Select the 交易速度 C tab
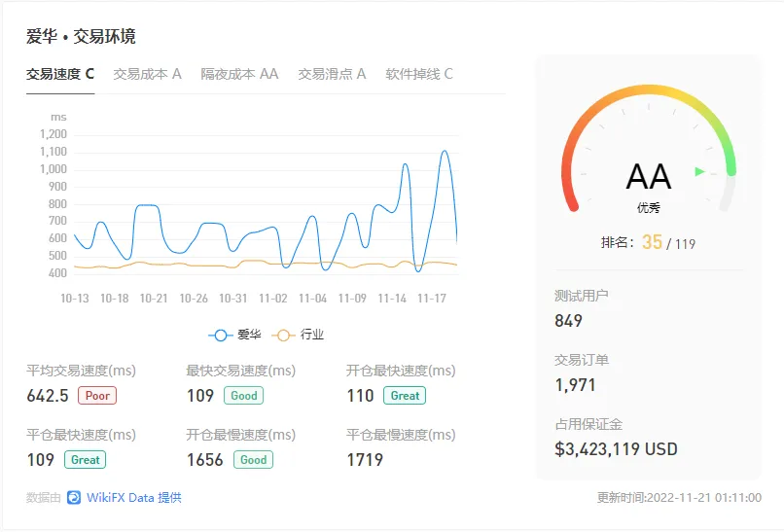Viewport: 784px width, 532px height. (60, 74)
